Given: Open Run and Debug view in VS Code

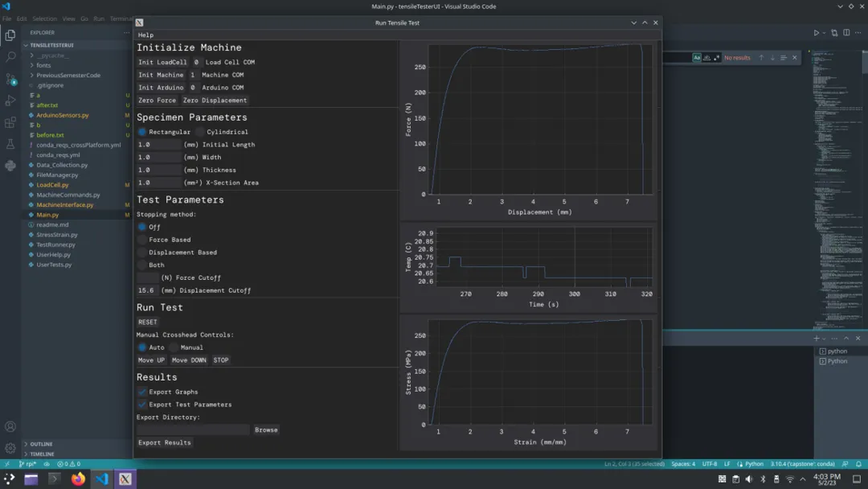Looking at the screenshot, I should tap(10, 101).
